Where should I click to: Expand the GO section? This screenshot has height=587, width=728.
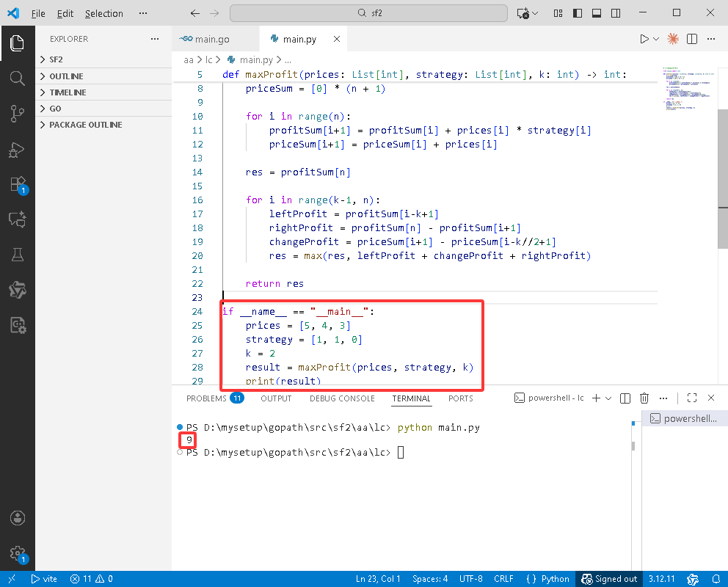(x=103, y=109)
